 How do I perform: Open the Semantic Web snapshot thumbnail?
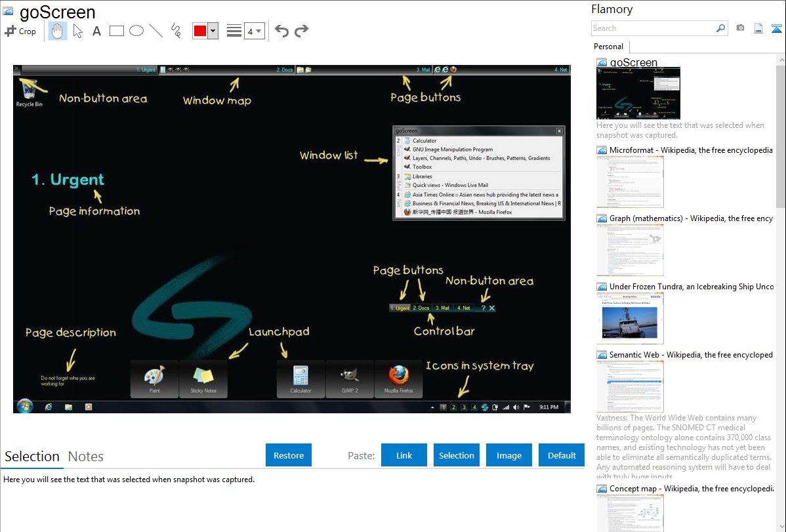click(630, 386)
